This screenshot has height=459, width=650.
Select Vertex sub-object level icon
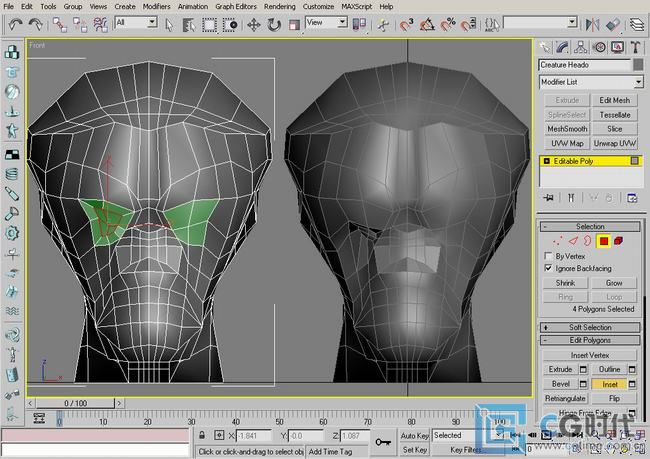(x=558, y=241)
